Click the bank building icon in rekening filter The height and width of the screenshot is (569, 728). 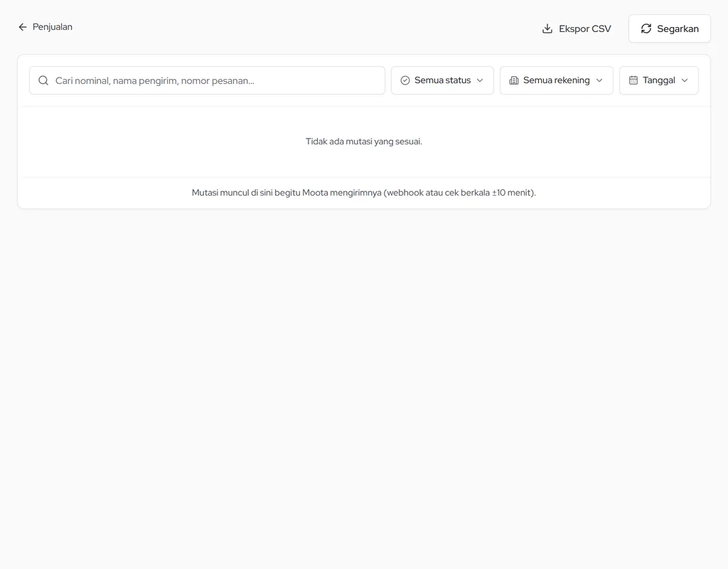click(514, 80)
